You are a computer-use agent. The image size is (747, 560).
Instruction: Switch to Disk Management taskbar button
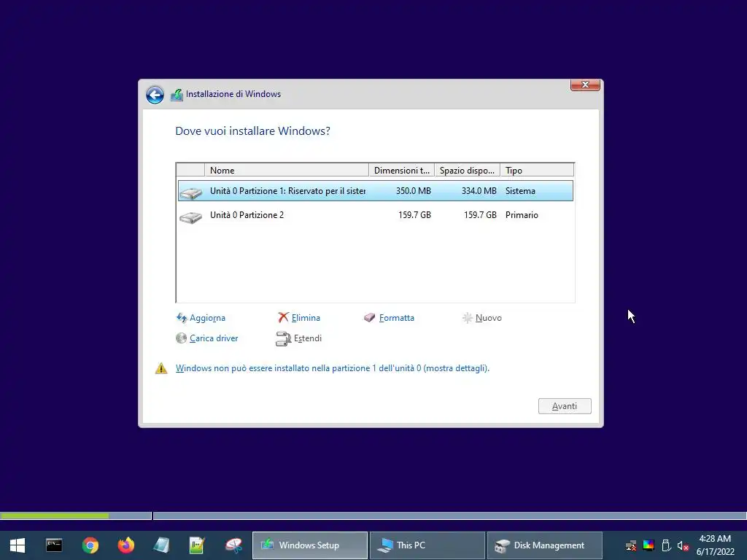click(x=545, y=545)
